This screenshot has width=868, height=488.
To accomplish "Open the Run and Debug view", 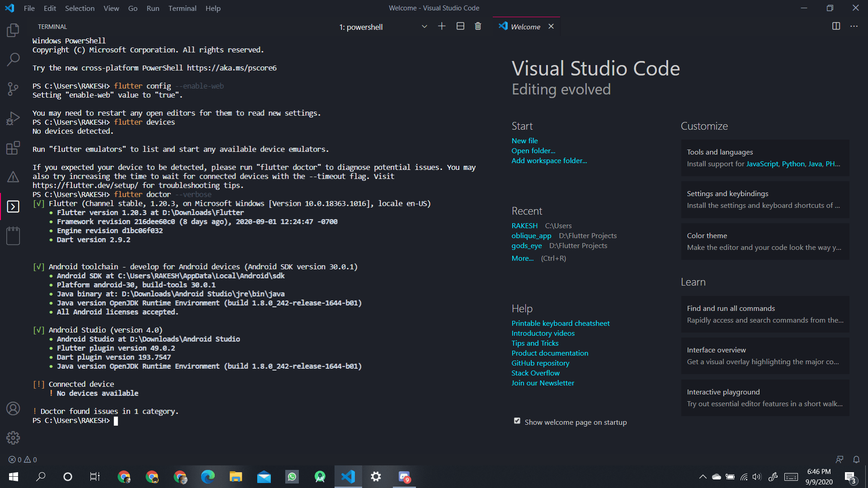I will click(13, 118).
